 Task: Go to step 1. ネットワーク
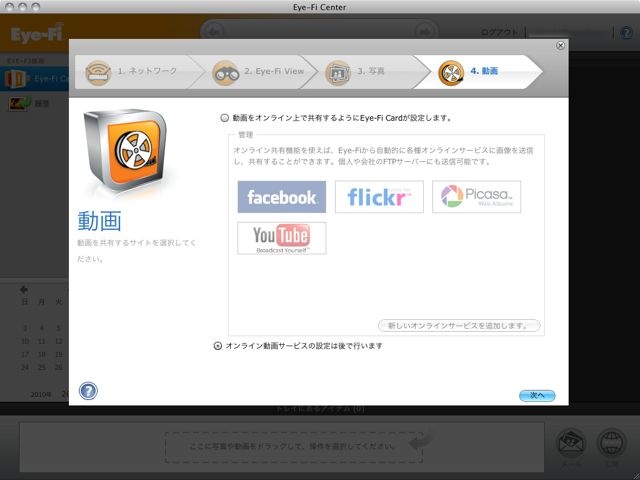[x=140, y=72]
